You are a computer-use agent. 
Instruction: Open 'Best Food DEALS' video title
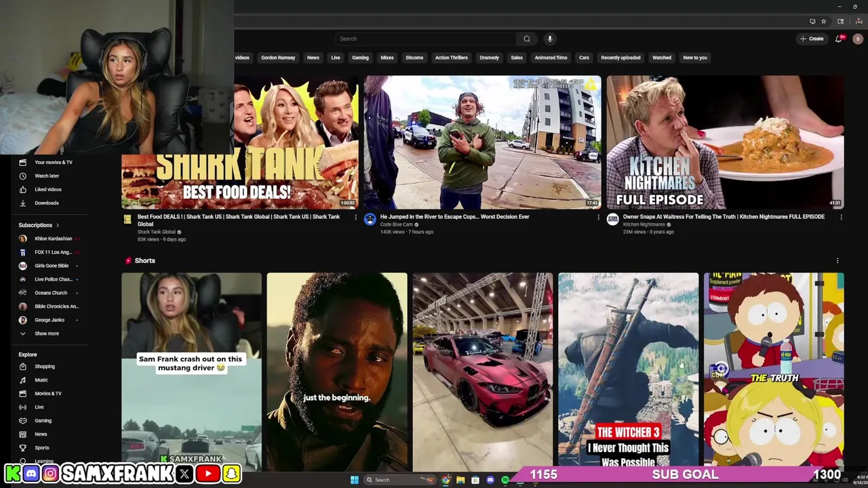pyautogui.click(x=239, y=220)
